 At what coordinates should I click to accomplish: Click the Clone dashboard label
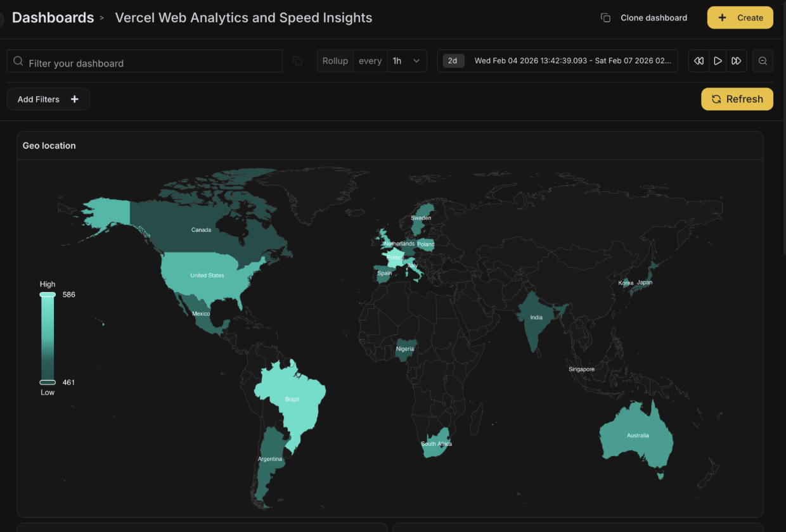click(654, 18)
